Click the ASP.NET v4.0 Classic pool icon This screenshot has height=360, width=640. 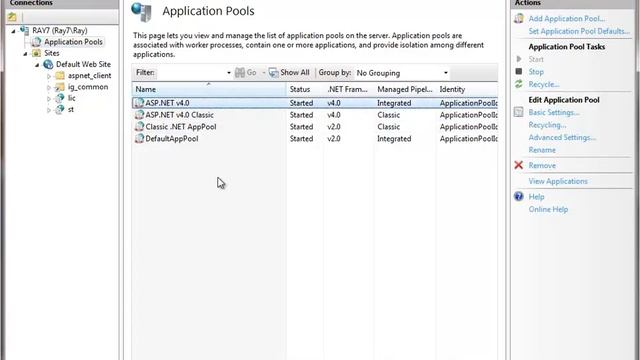pyautogui.click(x=139, y=115)
